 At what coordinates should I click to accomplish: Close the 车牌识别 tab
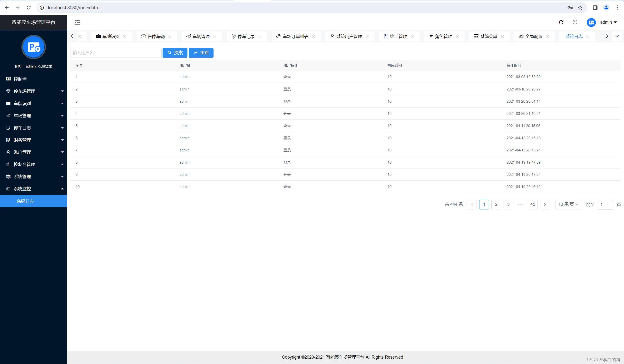coord(125,37)
